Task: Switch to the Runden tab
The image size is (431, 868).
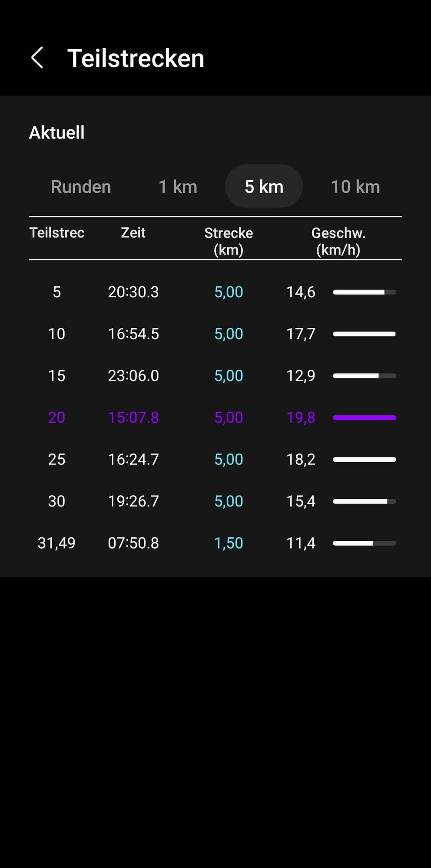Action: (x=81, y=187)
